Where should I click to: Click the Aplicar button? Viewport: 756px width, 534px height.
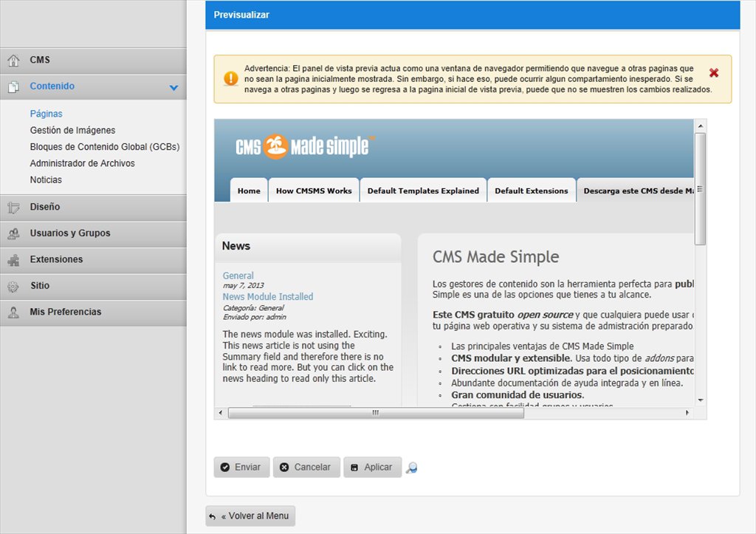[372, 468]
